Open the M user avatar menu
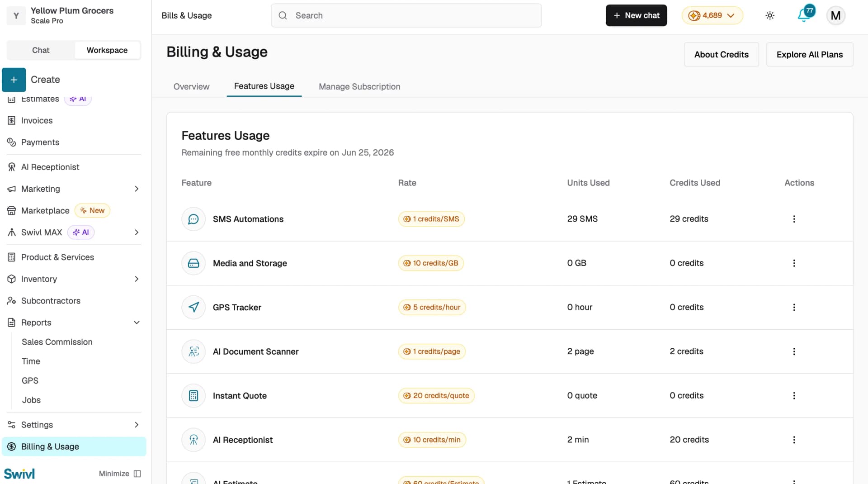Viewport: 868px width, 484px height. pyautogui.click(x=835, y=15)
